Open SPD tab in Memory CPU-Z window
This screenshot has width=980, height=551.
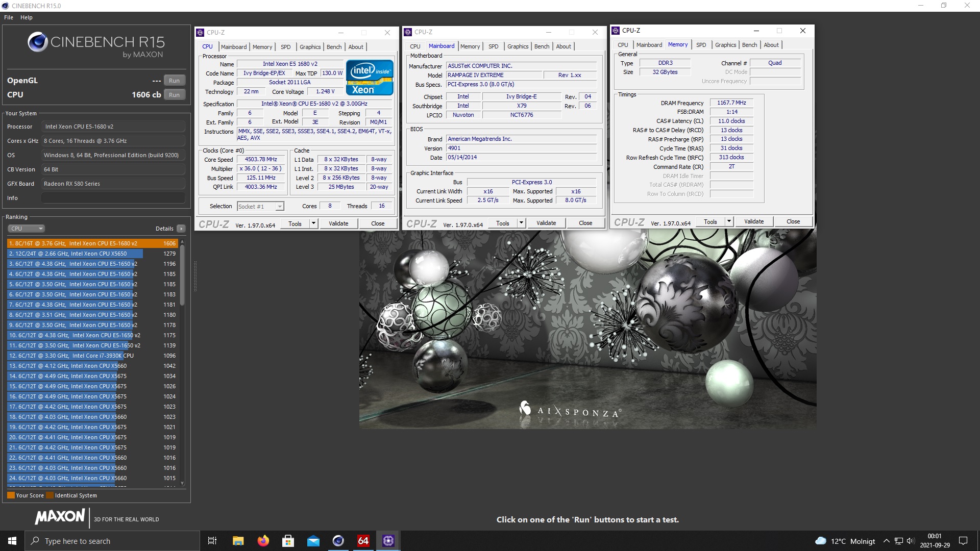(x=701, y=45)
